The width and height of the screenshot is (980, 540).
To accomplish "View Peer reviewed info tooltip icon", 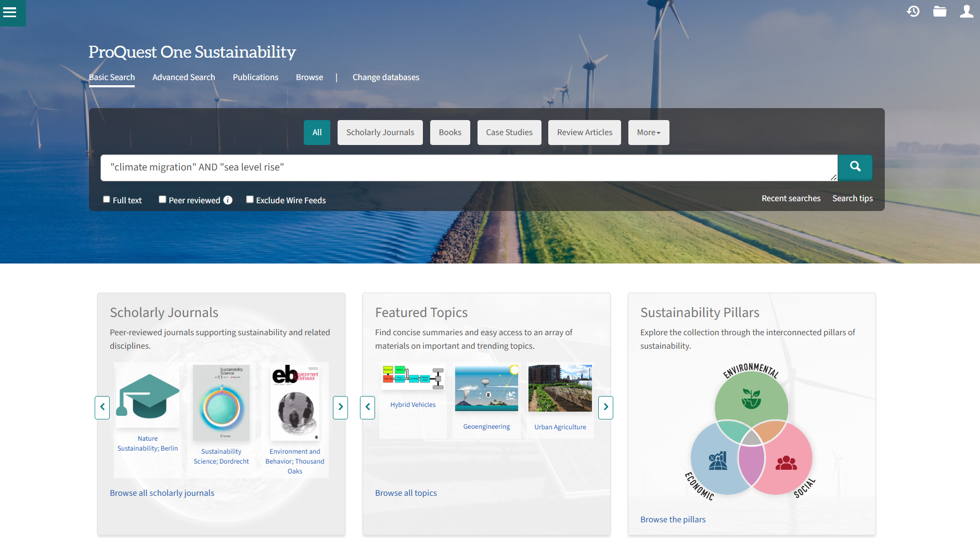I will [228, 200].
